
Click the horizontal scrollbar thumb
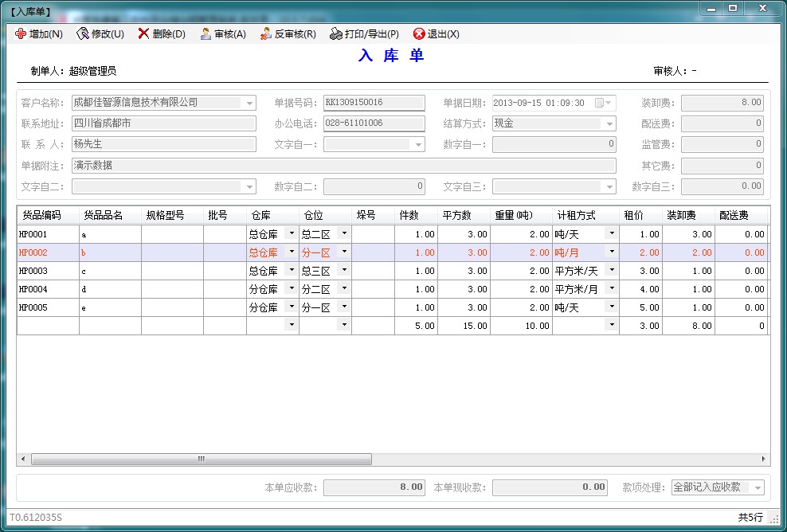(x=201, y=460)
